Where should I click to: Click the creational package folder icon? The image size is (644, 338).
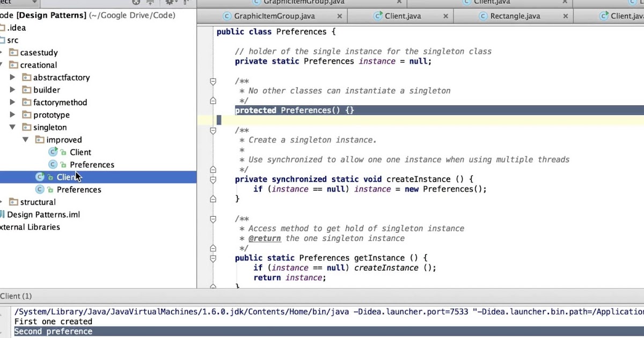click(14, 65)
